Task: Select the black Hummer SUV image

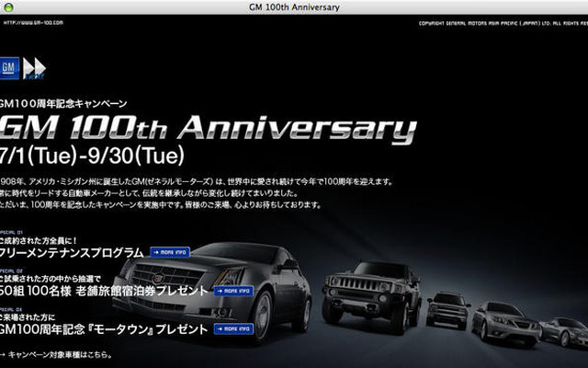Action: (372, 296)
